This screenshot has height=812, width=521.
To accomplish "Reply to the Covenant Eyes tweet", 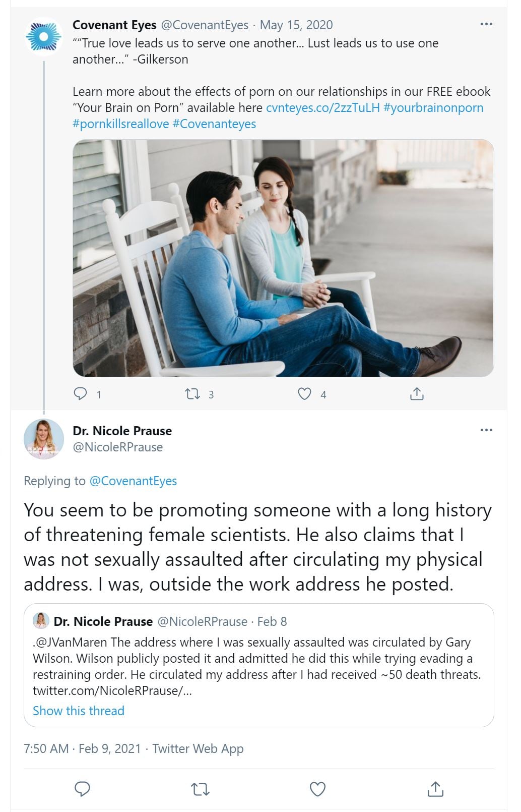I will tap(81, 394).
